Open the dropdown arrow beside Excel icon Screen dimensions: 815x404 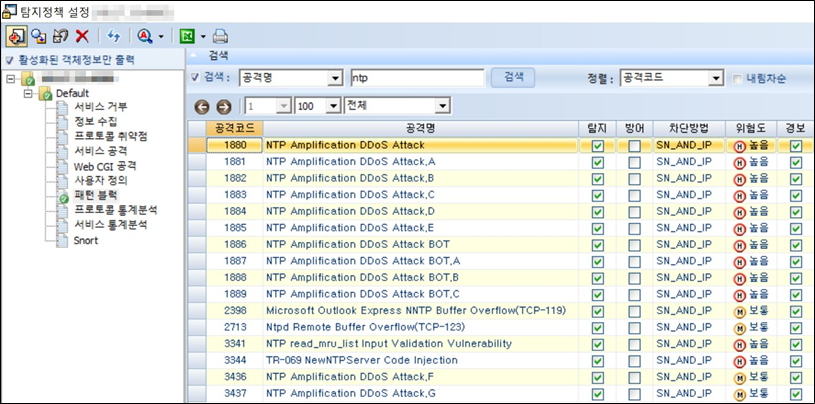click(203, 36)
